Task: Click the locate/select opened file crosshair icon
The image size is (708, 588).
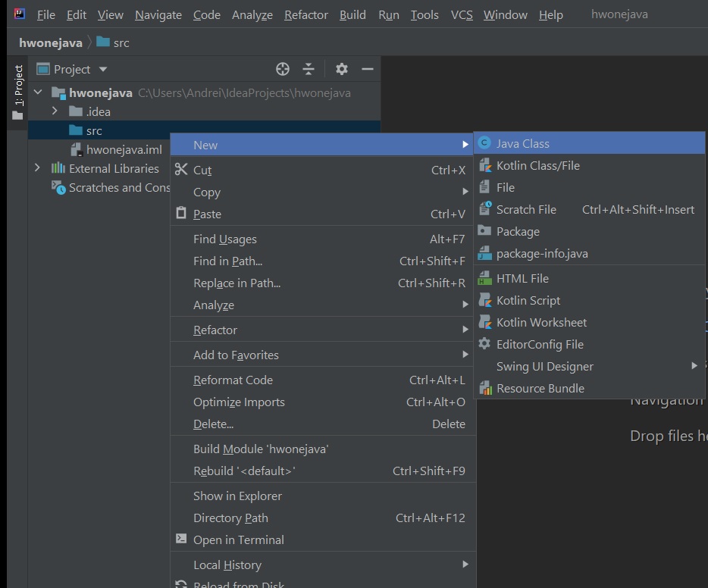Action: 283,69
